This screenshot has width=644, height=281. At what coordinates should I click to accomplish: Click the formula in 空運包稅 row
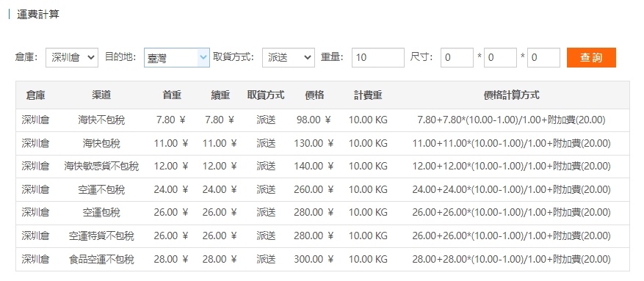tap(511, 213)
